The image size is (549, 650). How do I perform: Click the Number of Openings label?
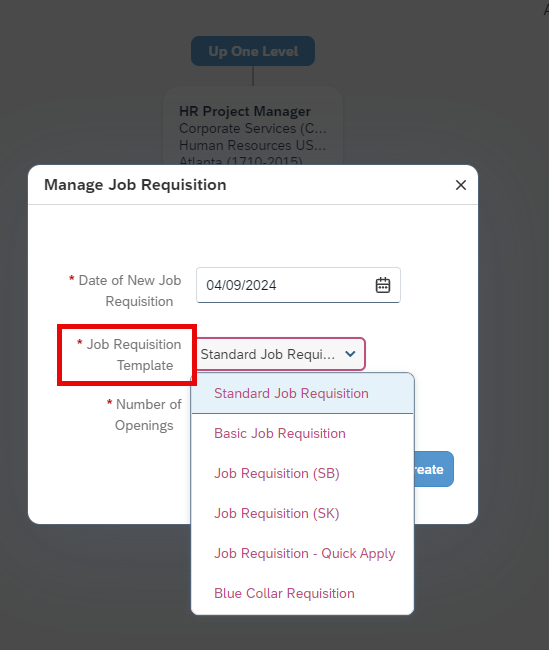[144, 415]
